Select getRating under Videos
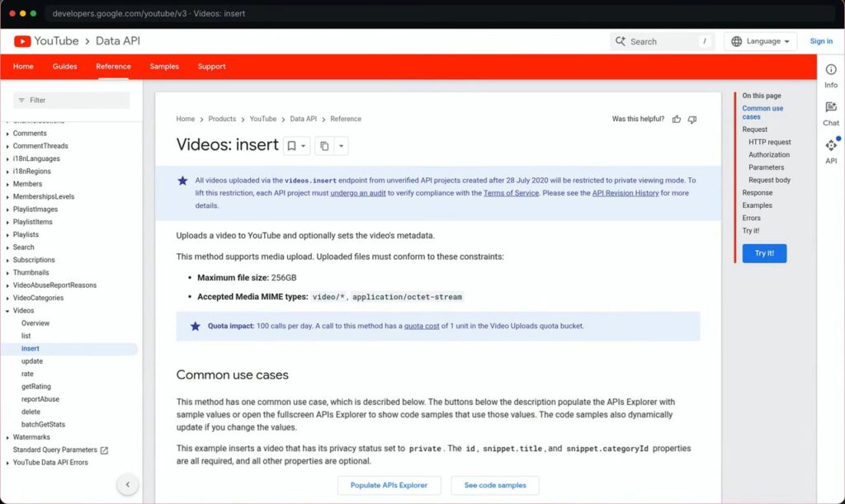This screenshot has width=845, height=504. pos(36,387)
